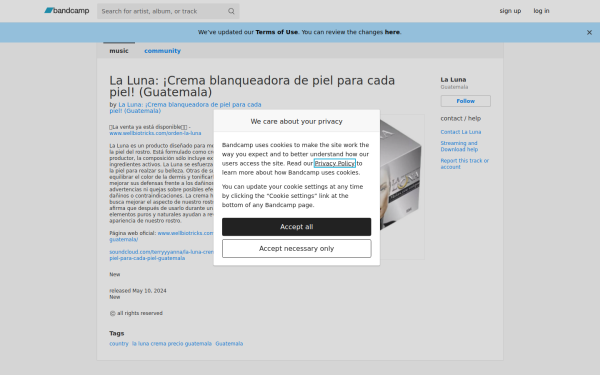Open the artist link under album title

[185, 108]
